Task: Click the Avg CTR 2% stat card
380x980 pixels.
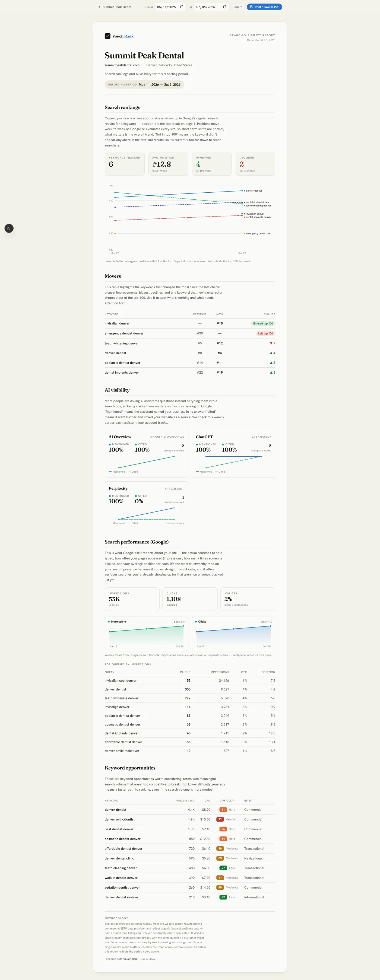Action: click(x=248, y=599)
